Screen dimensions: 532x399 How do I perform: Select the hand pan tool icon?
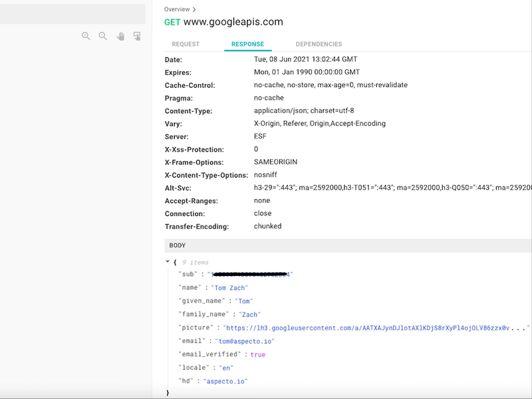(x=120, y=36)
